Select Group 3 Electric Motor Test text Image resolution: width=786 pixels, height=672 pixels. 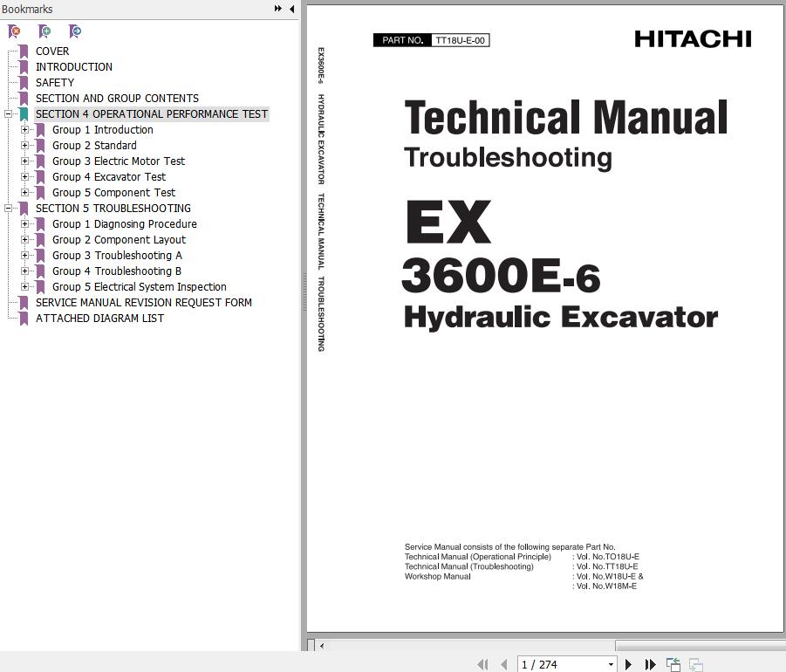tap(119, 161)
